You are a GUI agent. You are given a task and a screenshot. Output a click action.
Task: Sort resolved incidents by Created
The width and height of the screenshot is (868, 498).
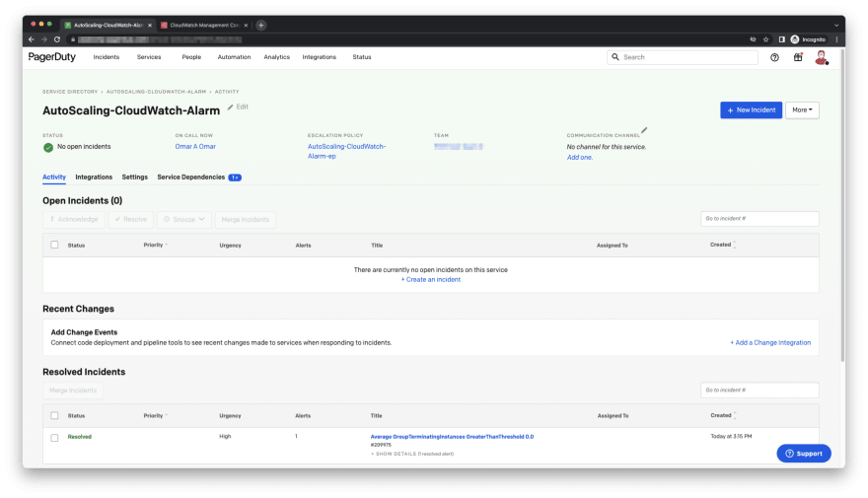coord(723,415)
